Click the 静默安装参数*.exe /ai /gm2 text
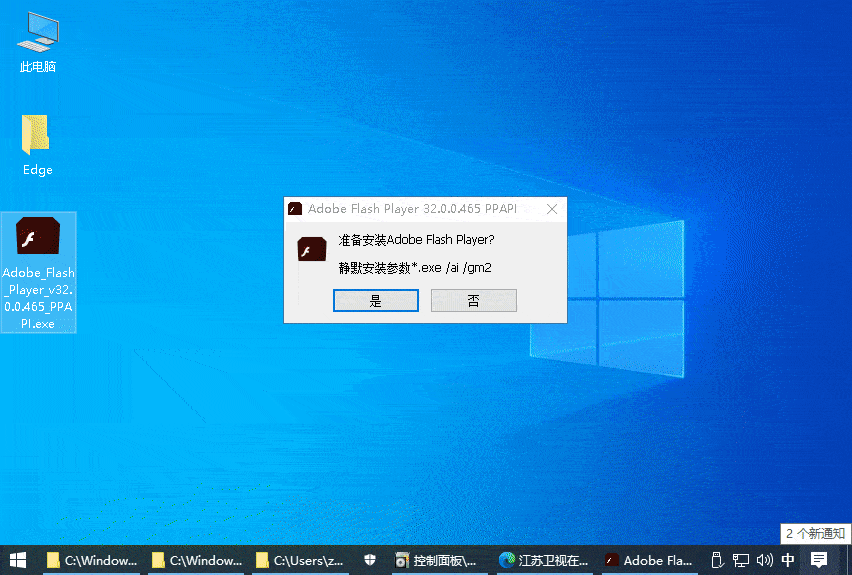This screenshot has width=852, height=575. pos(415,268)
